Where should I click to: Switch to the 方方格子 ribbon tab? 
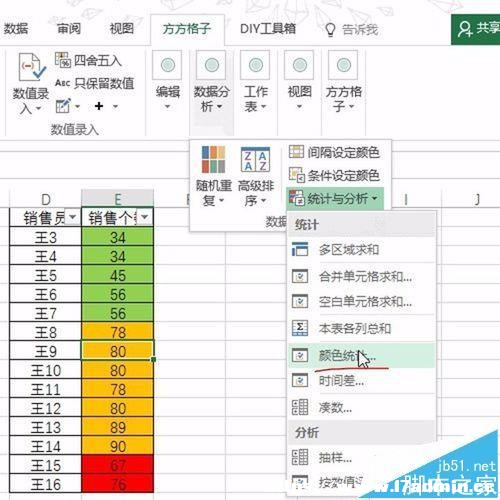click(187, 29)
